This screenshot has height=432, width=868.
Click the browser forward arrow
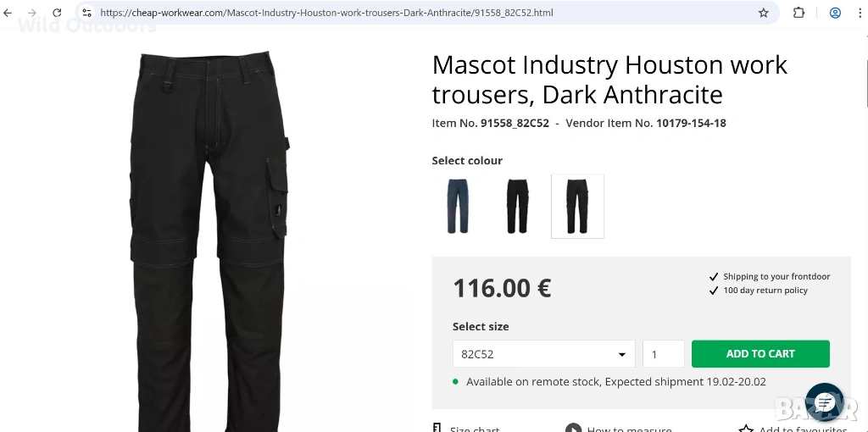coord(32,13)
